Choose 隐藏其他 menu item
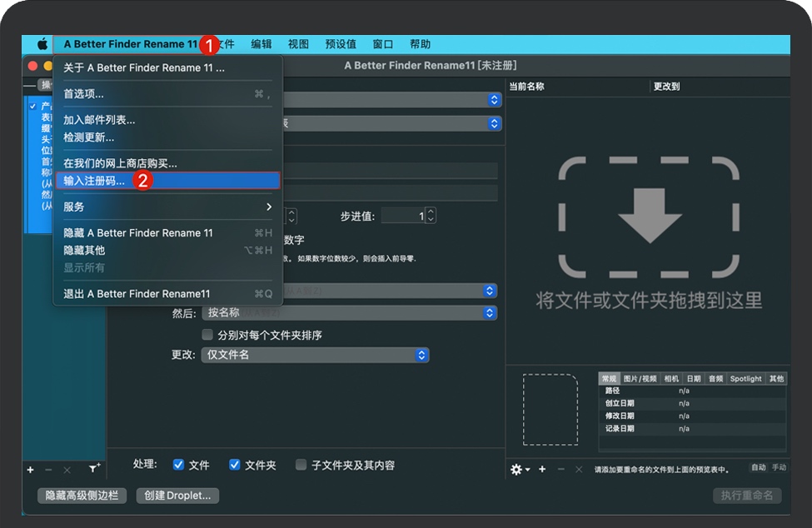Viewport: 812px width, 528px height. pyautogui.click(x=167, y=250)
